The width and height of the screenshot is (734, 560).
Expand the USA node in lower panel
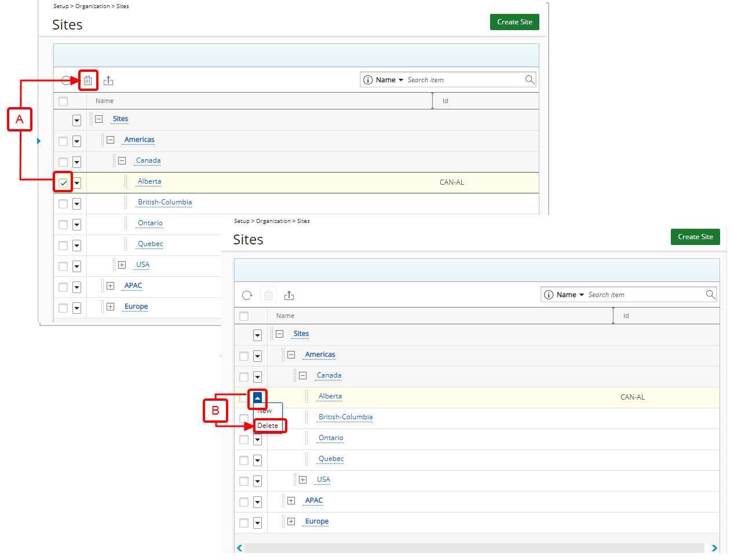(x=302, y=480)
